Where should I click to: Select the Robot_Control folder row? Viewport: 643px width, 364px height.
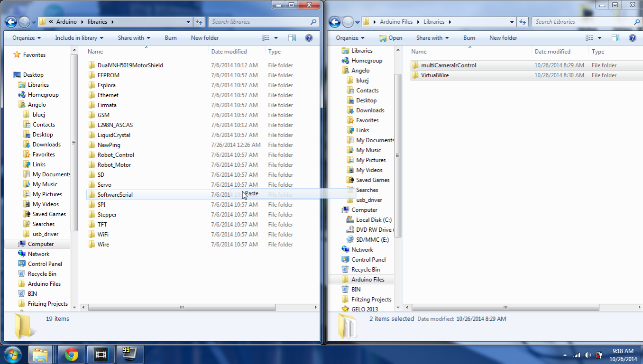(x=202, y=155)
